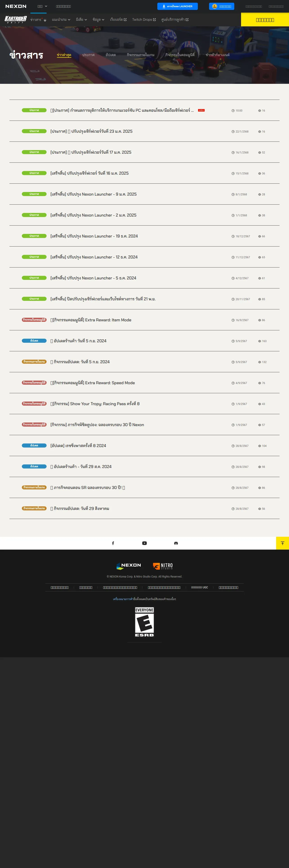289x868 pixels.
Task: Click the coin icon on blue button
Action: (214, 6)
